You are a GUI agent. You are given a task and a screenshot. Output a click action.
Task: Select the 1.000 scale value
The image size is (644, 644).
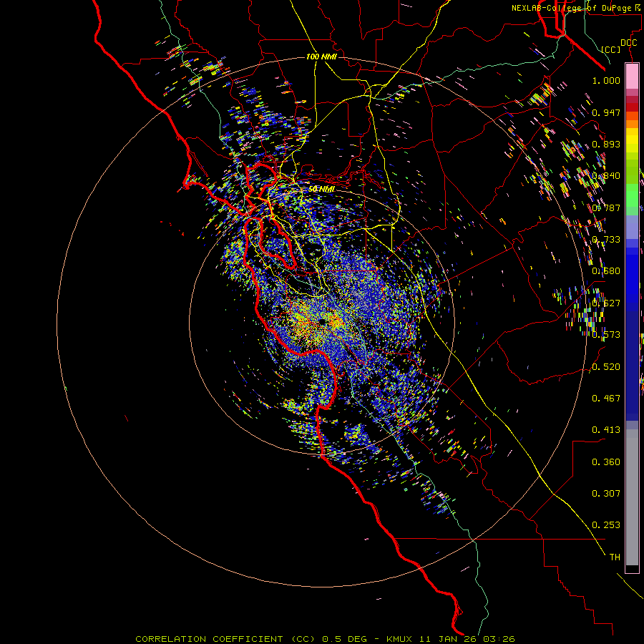pyautogui.click(x=606, y=80)
